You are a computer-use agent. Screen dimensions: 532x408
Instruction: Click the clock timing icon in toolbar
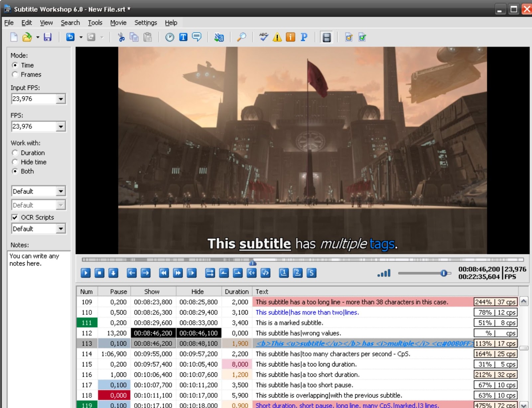pyautogui.click(x=170, y=37)
